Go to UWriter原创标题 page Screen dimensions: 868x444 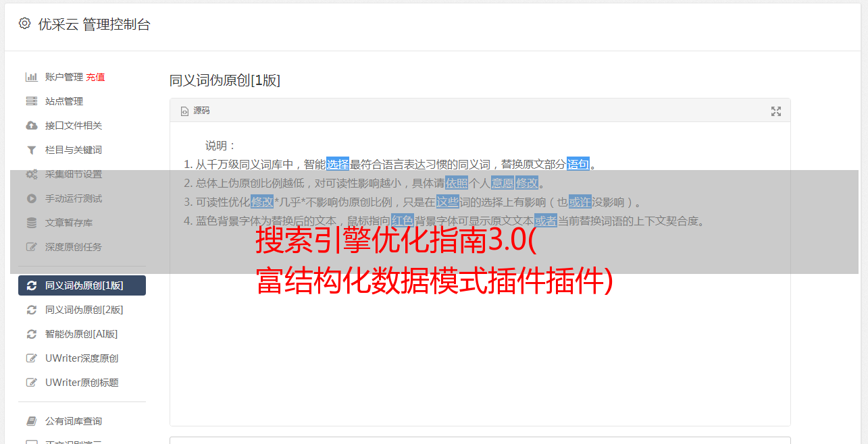pos(82,383)
